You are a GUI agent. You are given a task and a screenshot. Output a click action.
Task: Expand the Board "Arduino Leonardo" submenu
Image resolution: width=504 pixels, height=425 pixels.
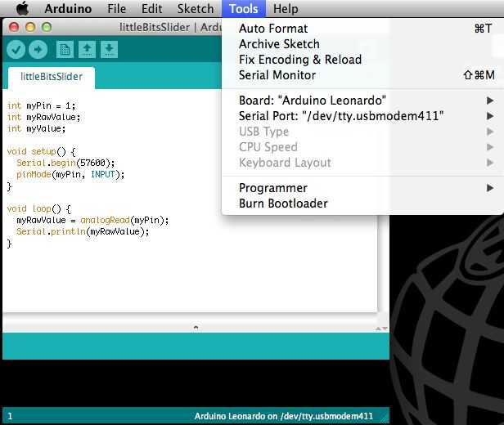click(x=362, y=101)
